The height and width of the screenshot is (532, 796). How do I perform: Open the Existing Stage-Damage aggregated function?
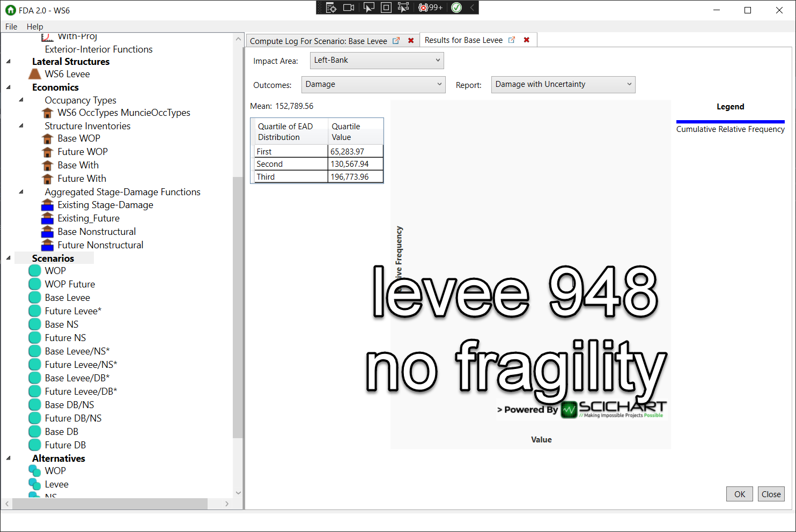tap(105, 205)
